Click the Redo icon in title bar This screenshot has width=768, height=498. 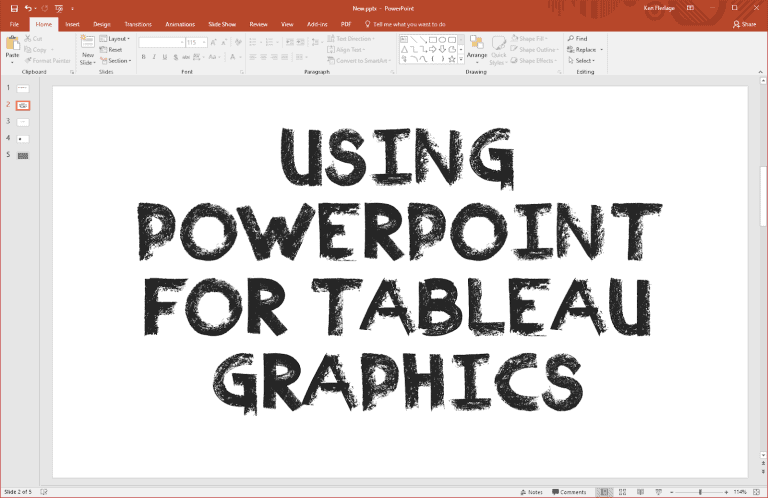(x=45, y=8)
